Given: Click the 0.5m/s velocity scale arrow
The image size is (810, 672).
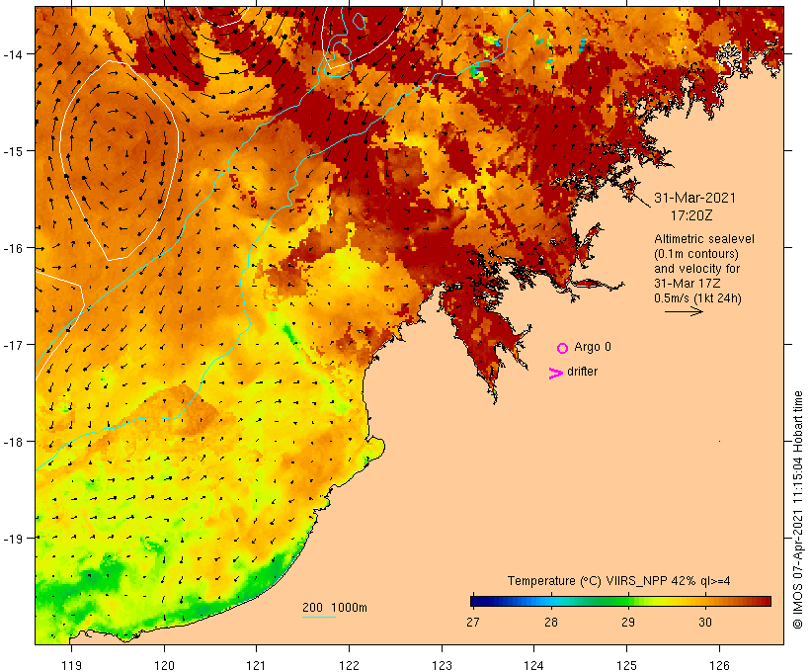Looking at the screenshot, I should (684, 311).
